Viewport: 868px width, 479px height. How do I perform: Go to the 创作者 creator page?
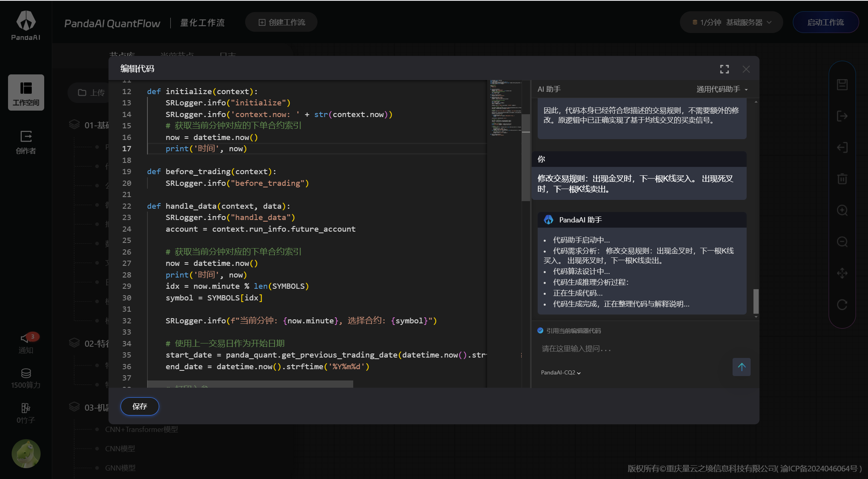pos(26,142)
